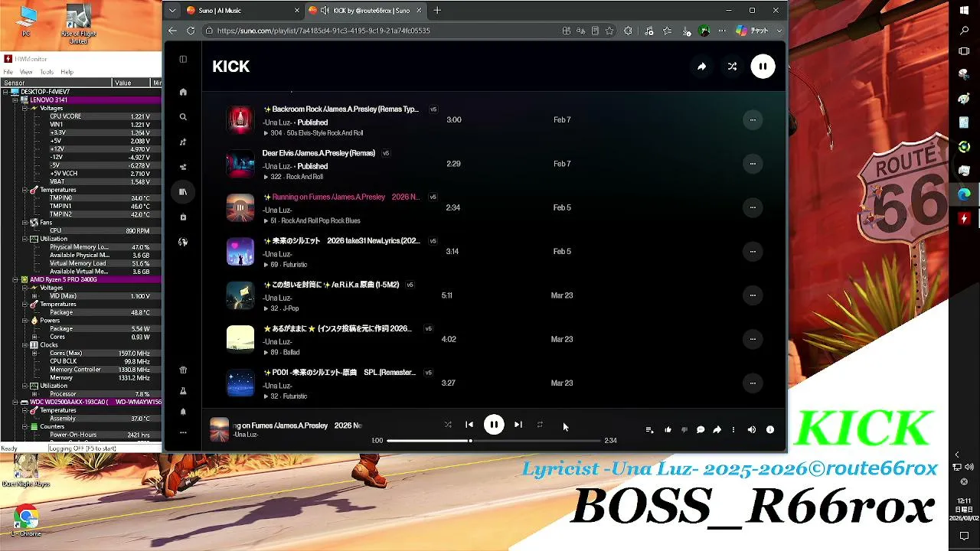Open the Rise of Flight United desktop shortcut
The width and height of the screenshot is (980, 551).
[78, 23]
